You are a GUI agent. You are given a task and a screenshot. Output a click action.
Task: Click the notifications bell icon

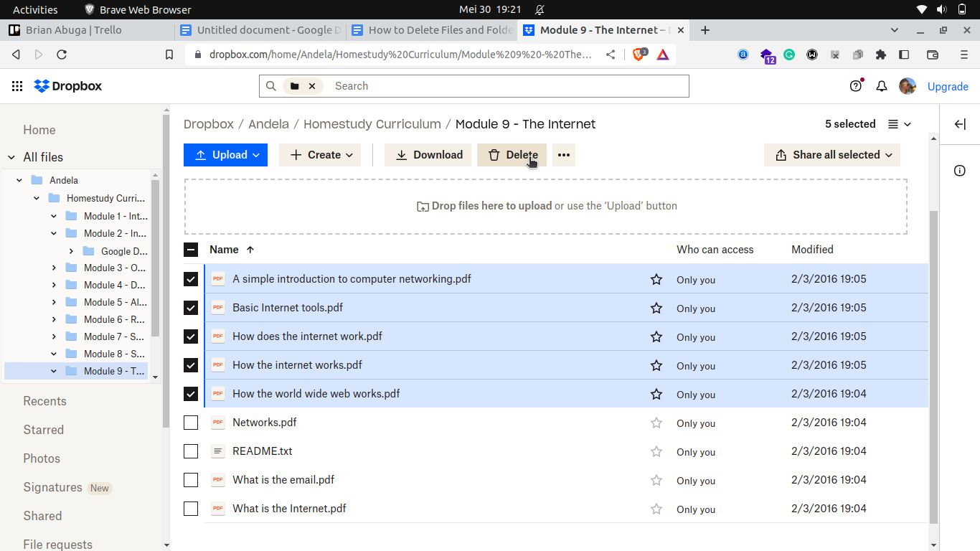tap(882, 86)
